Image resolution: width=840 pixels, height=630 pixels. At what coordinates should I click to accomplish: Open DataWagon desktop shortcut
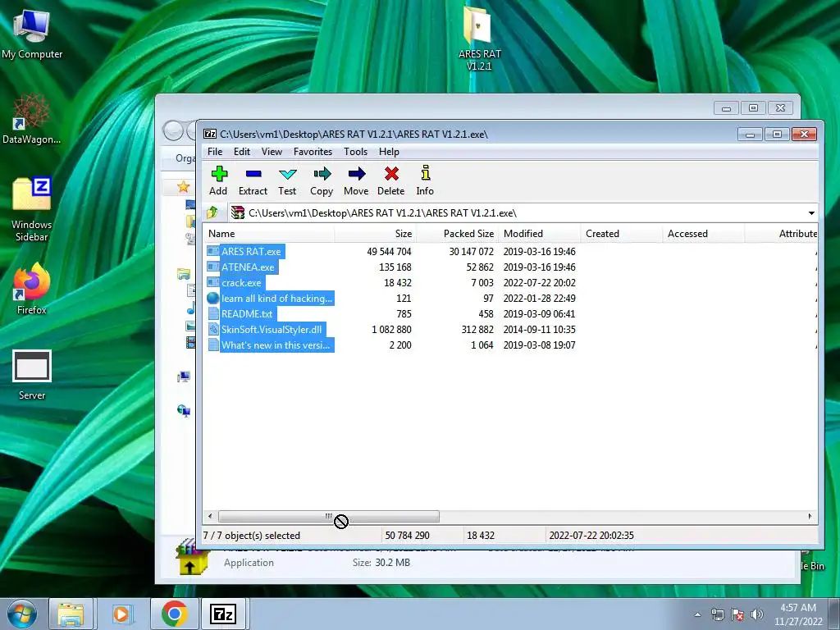[32, 120]
